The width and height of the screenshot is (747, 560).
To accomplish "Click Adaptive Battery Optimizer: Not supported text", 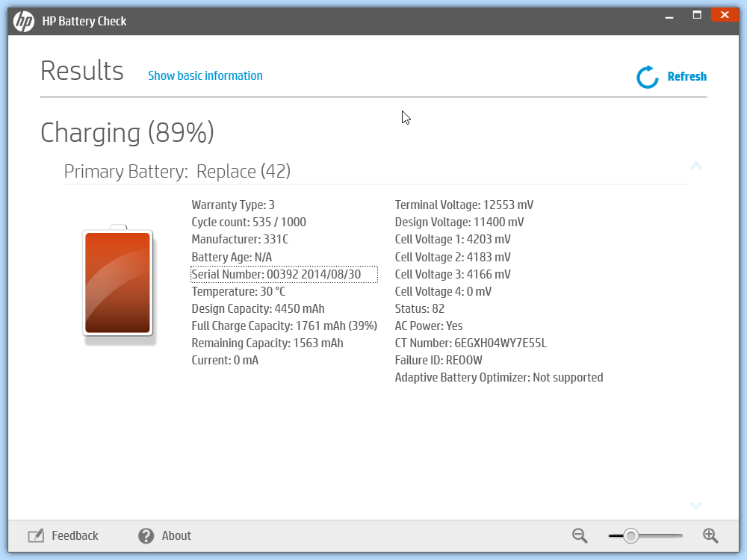I will 499,377.
